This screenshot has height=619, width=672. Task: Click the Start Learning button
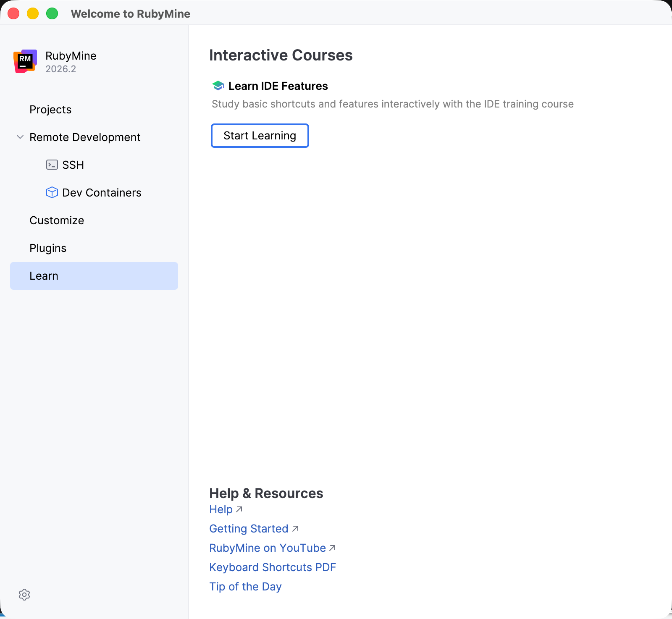260,136
